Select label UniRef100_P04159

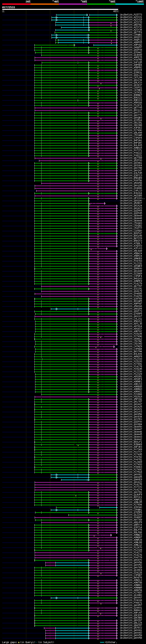[x=131, y=296]
